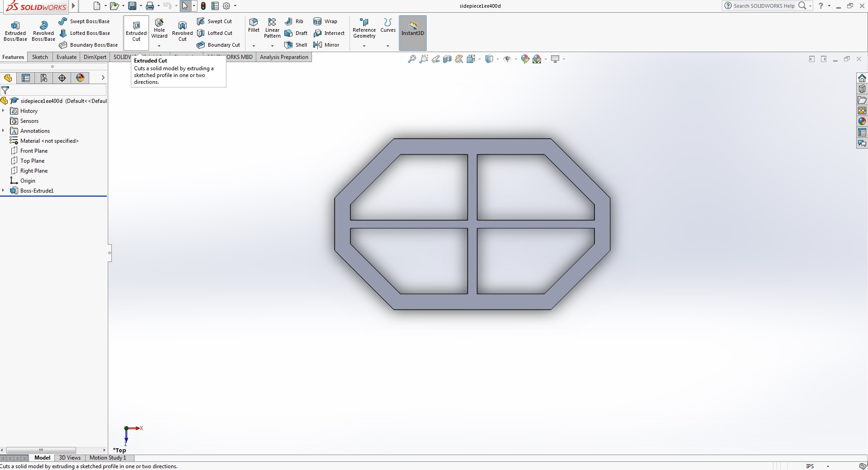868x470 pixels.
Task: Select the Revolved Cut tool
Action: [x=182, y=31]
